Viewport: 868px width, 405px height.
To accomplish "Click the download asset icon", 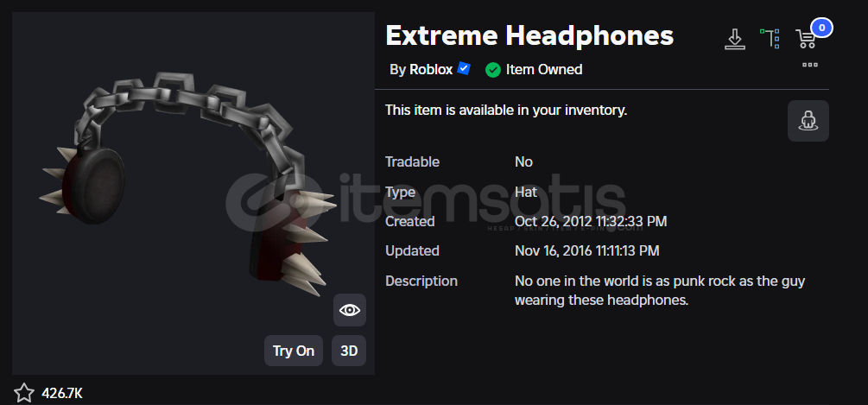I will pos(735,39).
